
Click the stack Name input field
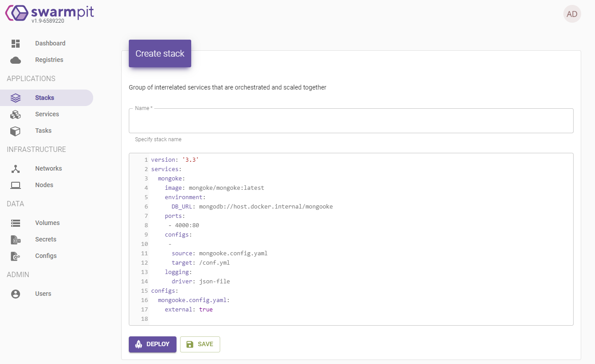click(351, 121)
